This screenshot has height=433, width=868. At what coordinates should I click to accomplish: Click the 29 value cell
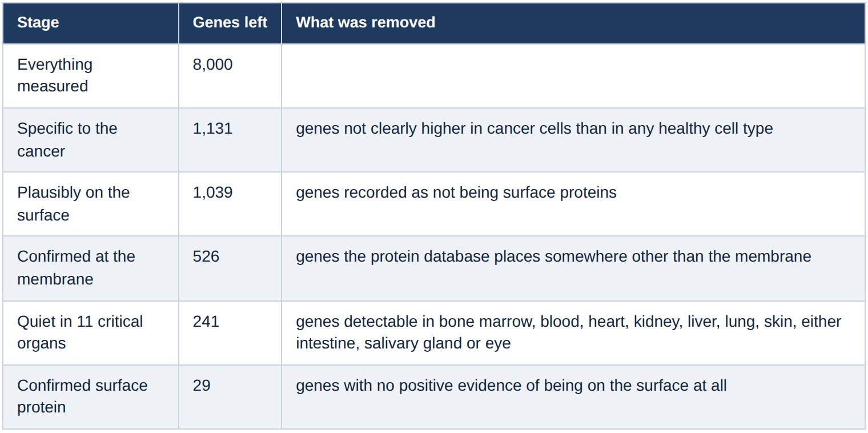(230, 396)
